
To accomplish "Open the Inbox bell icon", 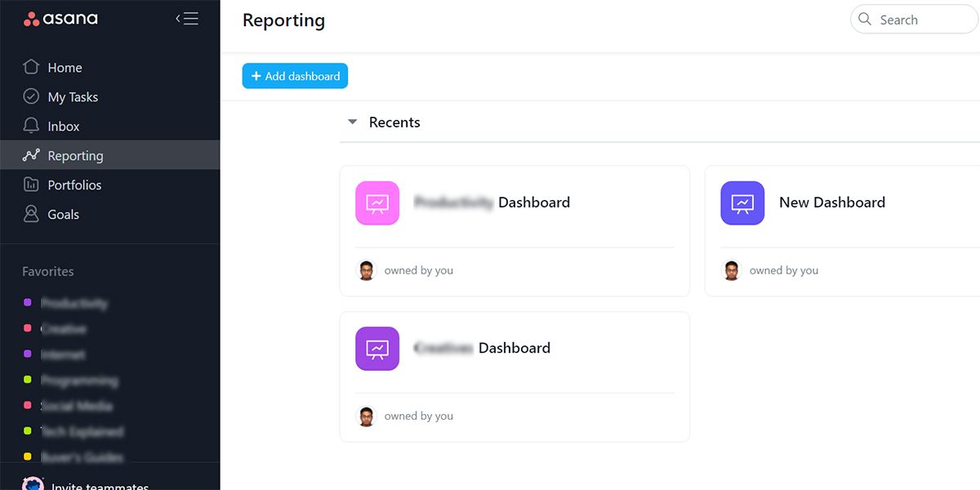I will (x=31, y=126).
